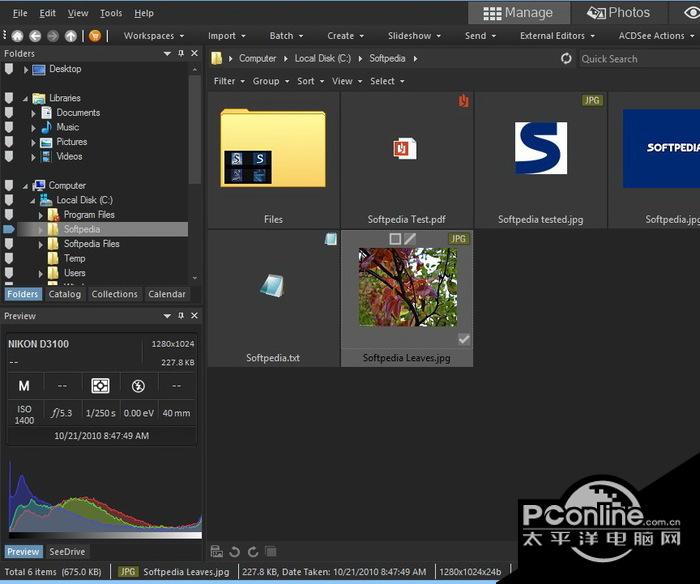This screenshot has height=584, width=700.
Task: Open the Batch dropdown menu
Action: click(286, 36)
